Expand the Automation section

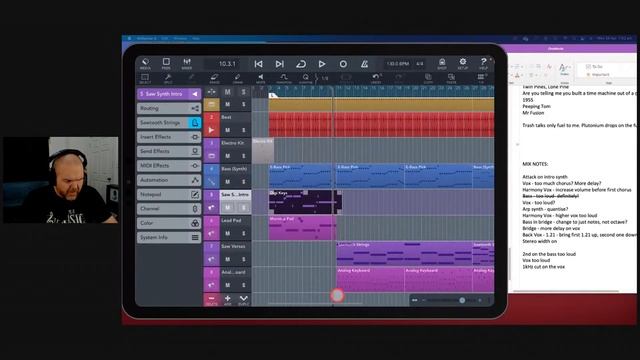(x=169, y=180)
